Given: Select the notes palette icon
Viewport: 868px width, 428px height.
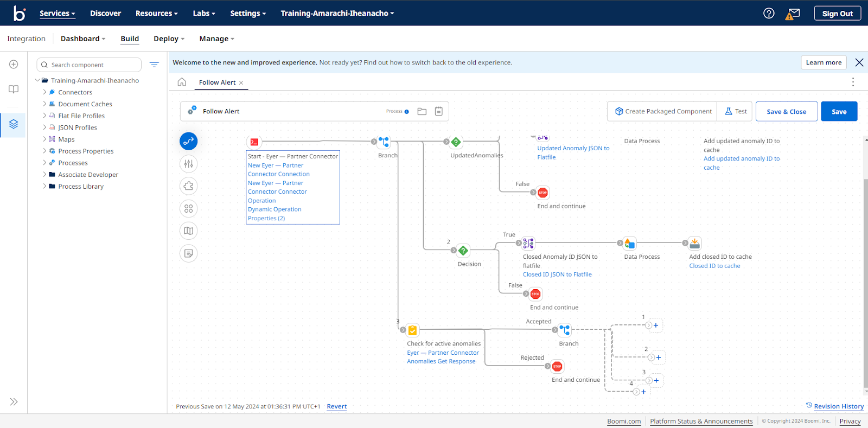Looking at the screenshot, I should (188, 253).
